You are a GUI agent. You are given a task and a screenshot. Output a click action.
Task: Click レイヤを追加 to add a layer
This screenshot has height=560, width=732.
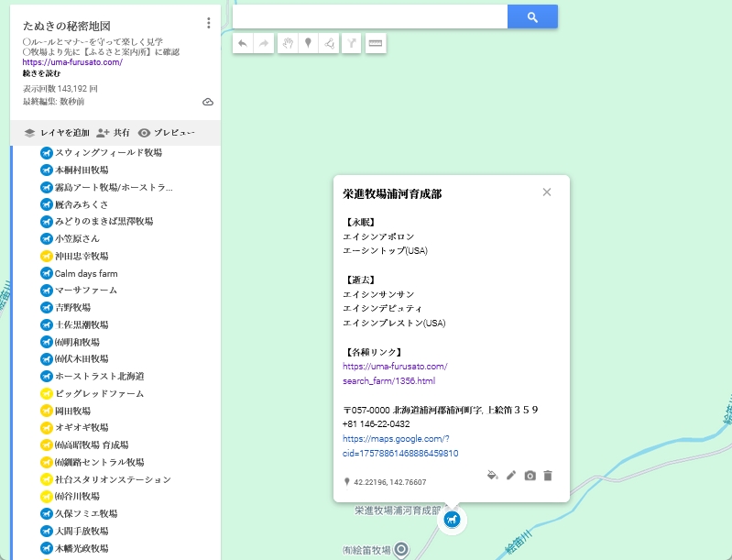click(x=57, y=133)
